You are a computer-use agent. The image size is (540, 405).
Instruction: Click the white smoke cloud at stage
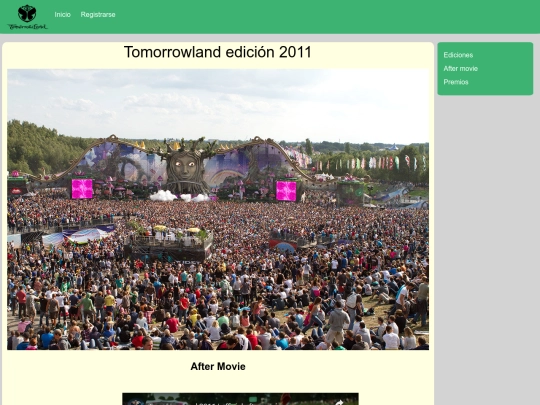[x=179, y=196]
